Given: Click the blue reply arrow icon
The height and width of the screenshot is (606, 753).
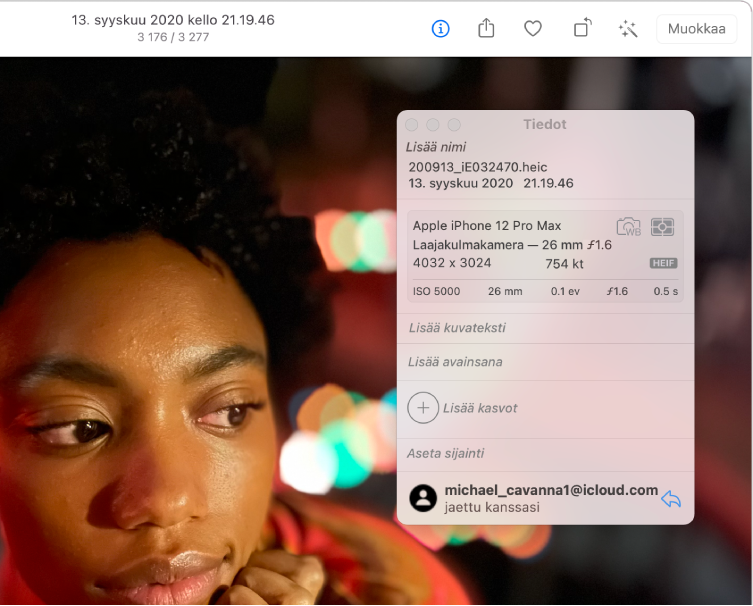Looking at the screenshot, I should tap(670, 499).
